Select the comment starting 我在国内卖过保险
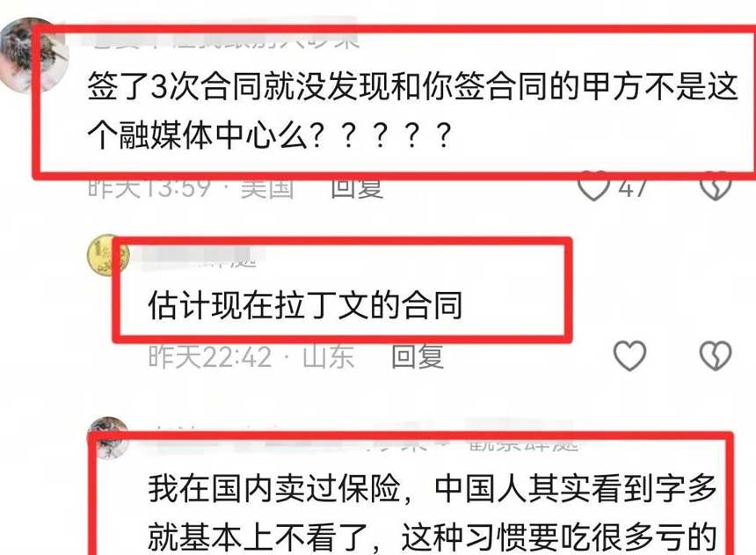Screen dimensions: 756x555 click(x=433, y=513)
